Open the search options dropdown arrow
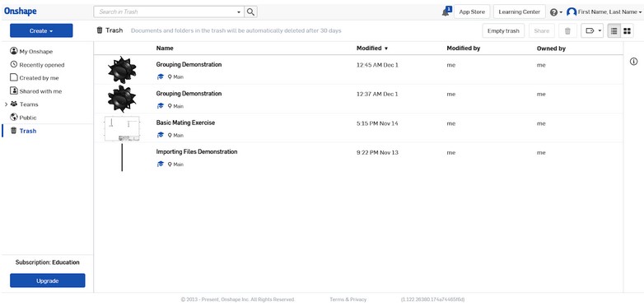 239,12
